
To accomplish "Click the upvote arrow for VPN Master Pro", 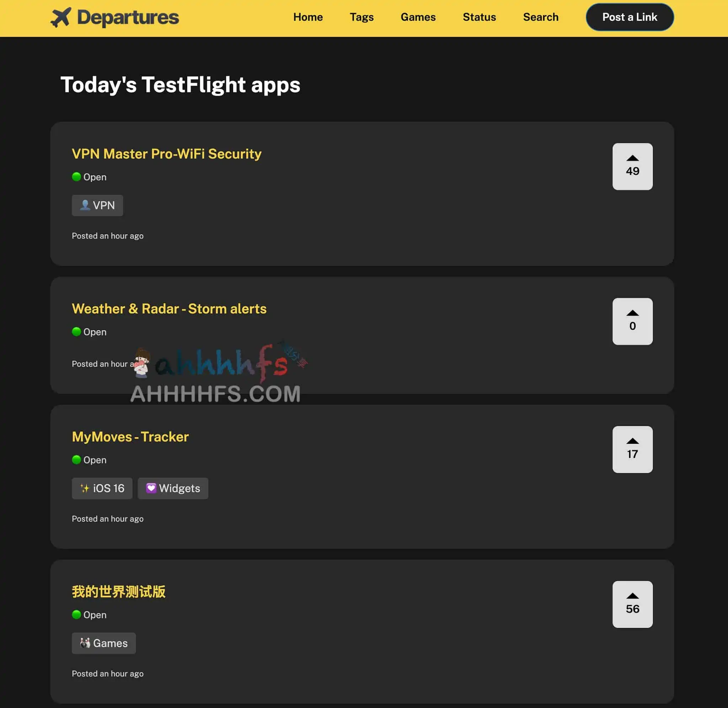I will (632, 158).
